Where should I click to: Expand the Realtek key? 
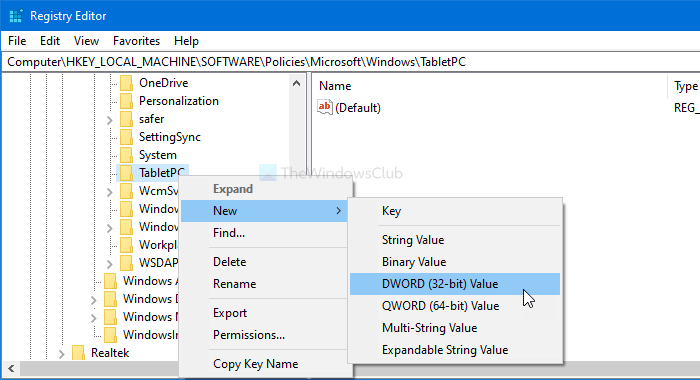(x=62, y=354)
